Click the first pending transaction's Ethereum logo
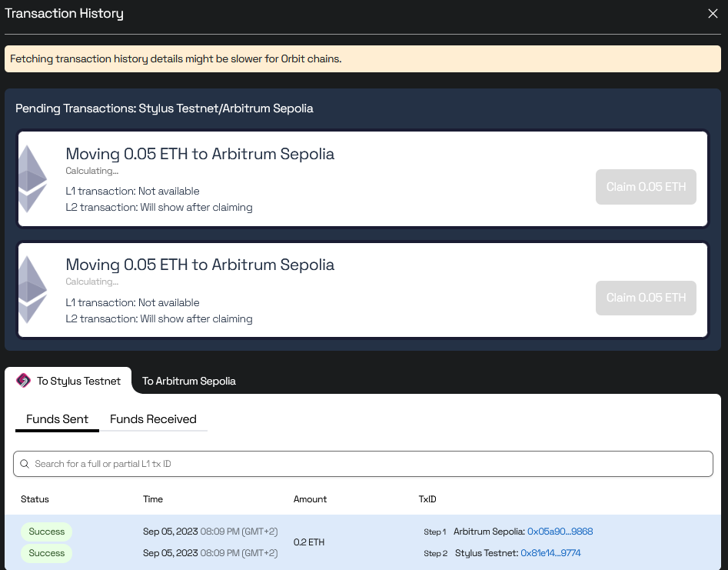728x570 pixels. (x=32, y=179)
